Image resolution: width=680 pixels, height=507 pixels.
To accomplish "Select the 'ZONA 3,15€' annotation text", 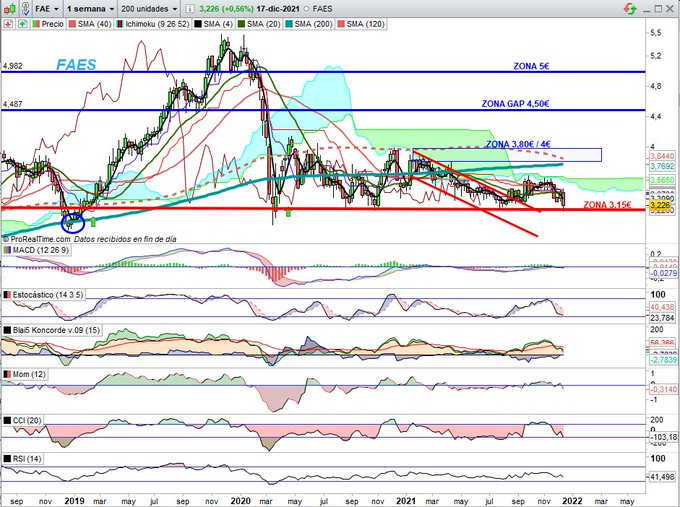I will 607,205.
